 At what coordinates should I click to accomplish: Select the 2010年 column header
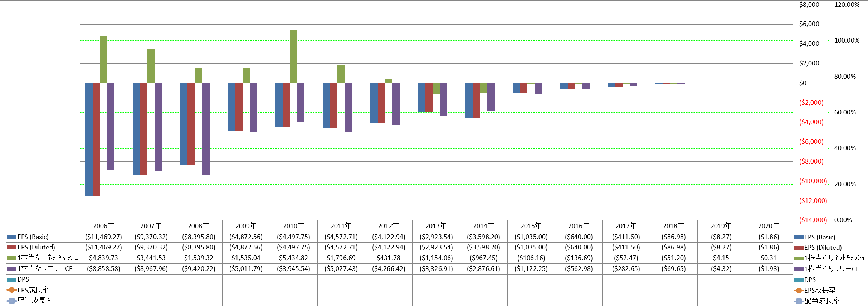pyautogui.click(x=293, y=226)
